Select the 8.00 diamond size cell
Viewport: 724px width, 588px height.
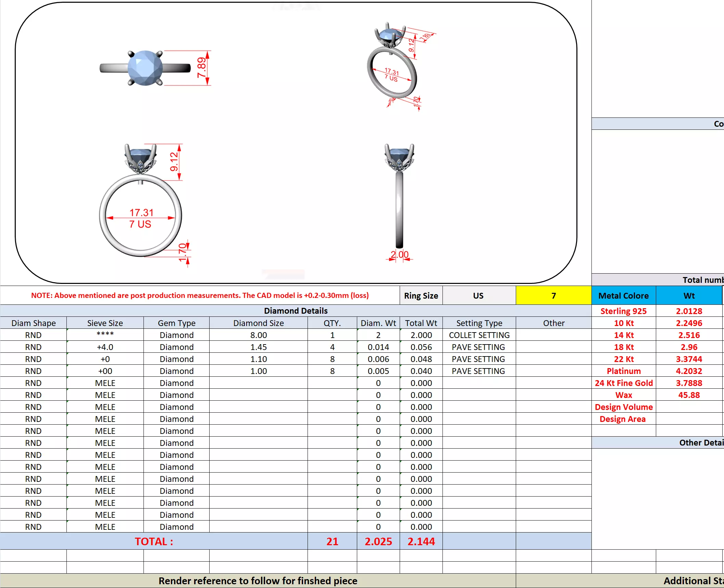point(258,335)
